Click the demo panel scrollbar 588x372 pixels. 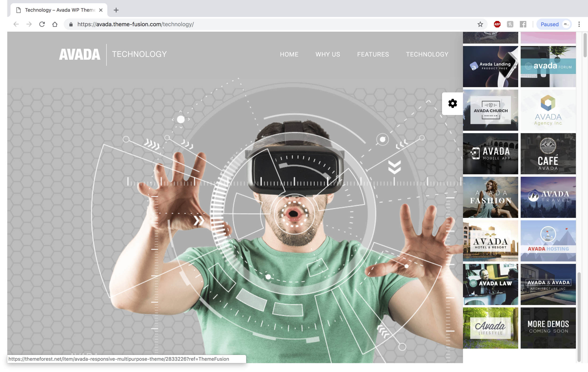point(579,317)
